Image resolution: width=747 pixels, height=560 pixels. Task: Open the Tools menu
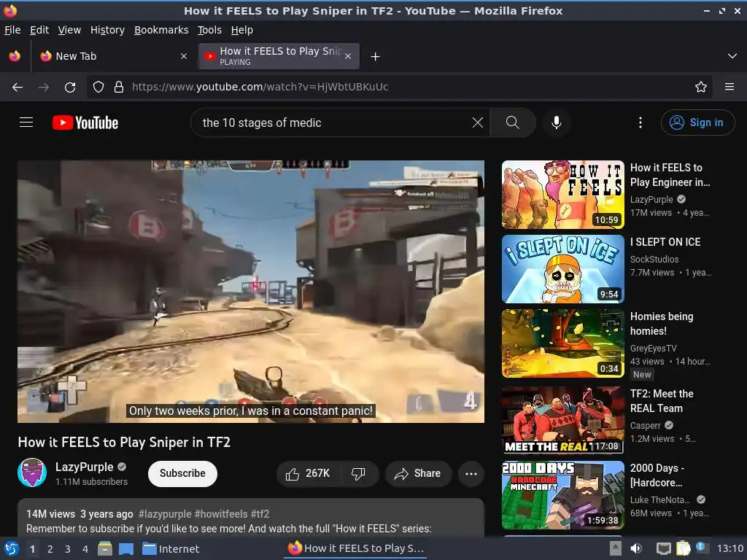(209, 30)
